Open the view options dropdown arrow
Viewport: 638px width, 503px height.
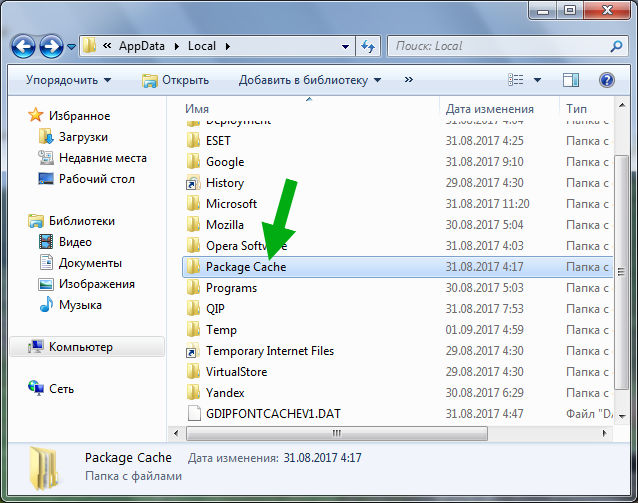tap(537, 80)
